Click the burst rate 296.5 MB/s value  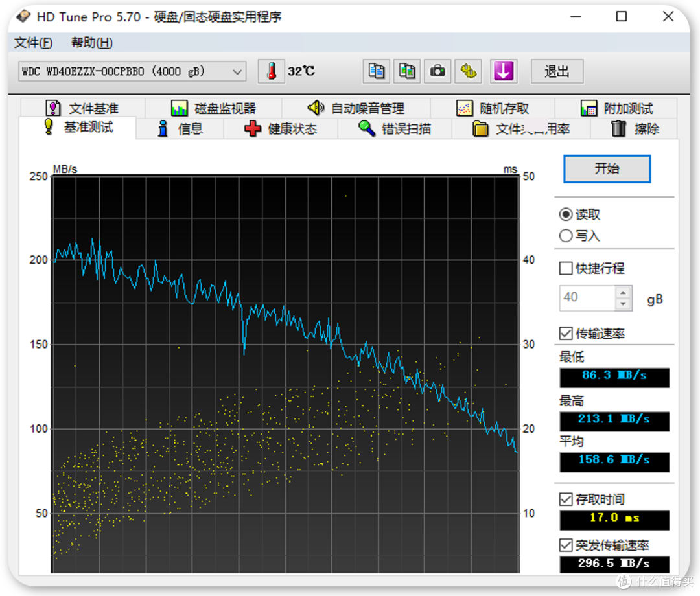(x=614, y=564)
